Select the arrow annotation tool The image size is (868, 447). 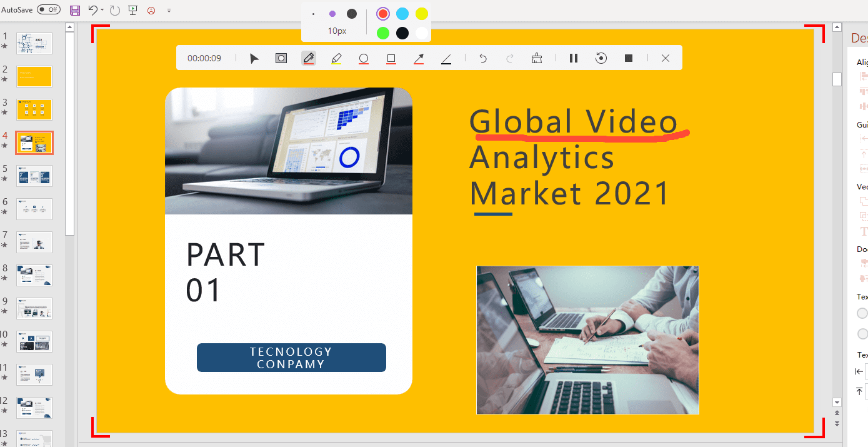coord(419,58)
